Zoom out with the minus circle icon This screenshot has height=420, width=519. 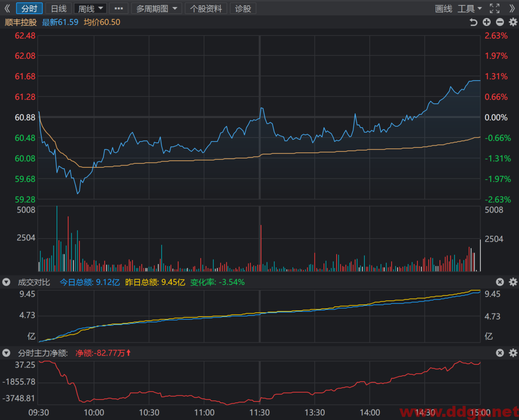point(500,22)
